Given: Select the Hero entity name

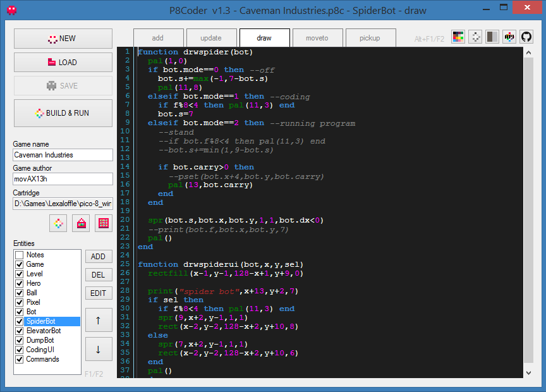Looking at the screenshot, I should (33, 283).
